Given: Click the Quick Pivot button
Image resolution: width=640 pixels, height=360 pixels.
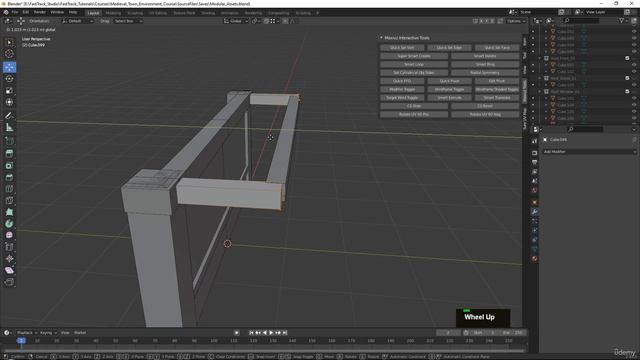Looking at the screenshot, I should tap(449, 81).
